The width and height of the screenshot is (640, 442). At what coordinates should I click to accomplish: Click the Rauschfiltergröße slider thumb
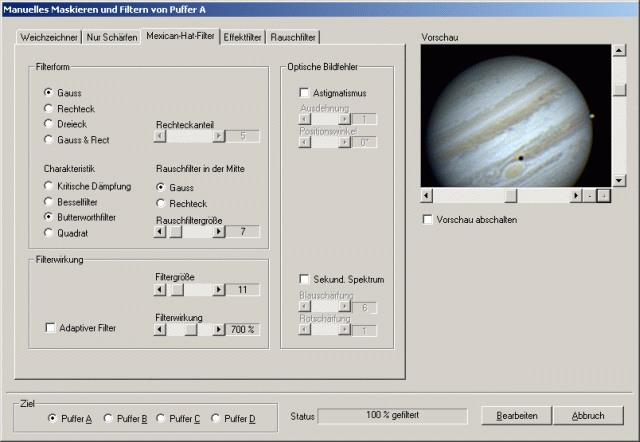(176, 232)
